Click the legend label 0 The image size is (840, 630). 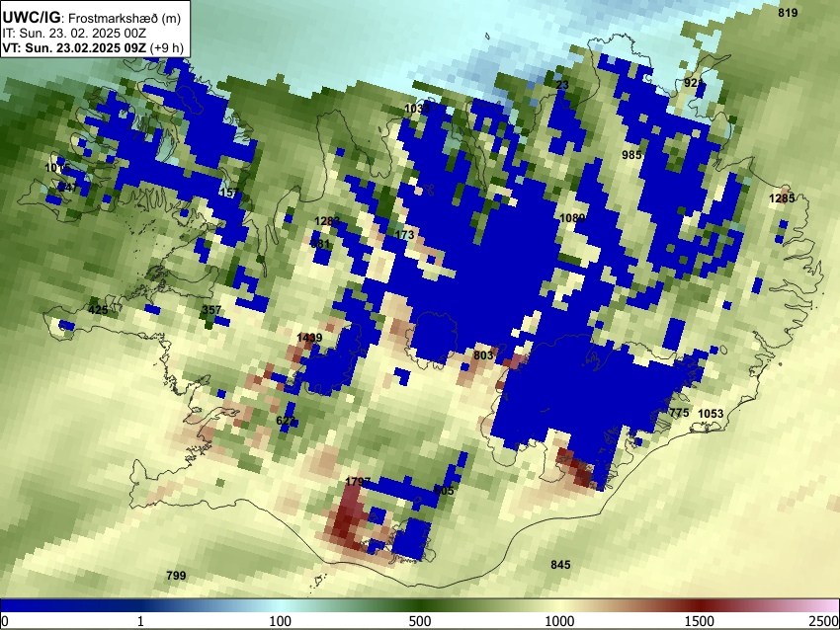pyautogui.click(x=5, y=621)
